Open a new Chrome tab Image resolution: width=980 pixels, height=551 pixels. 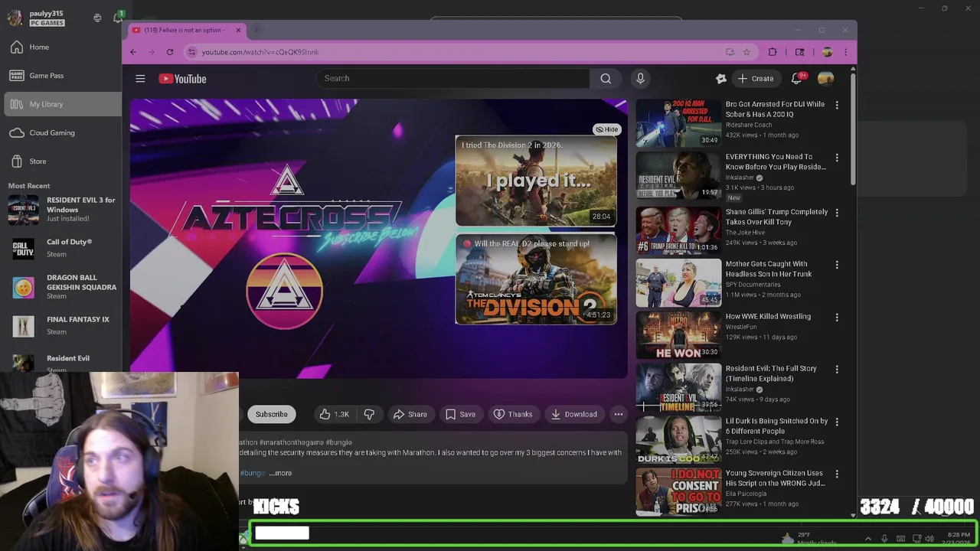click(256, 30)
